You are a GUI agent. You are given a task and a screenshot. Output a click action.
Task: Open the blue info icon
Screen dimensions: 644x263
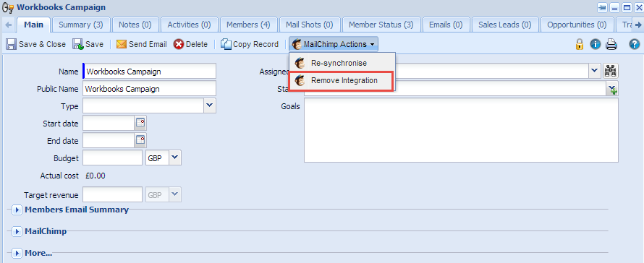[x=596, y=44]
